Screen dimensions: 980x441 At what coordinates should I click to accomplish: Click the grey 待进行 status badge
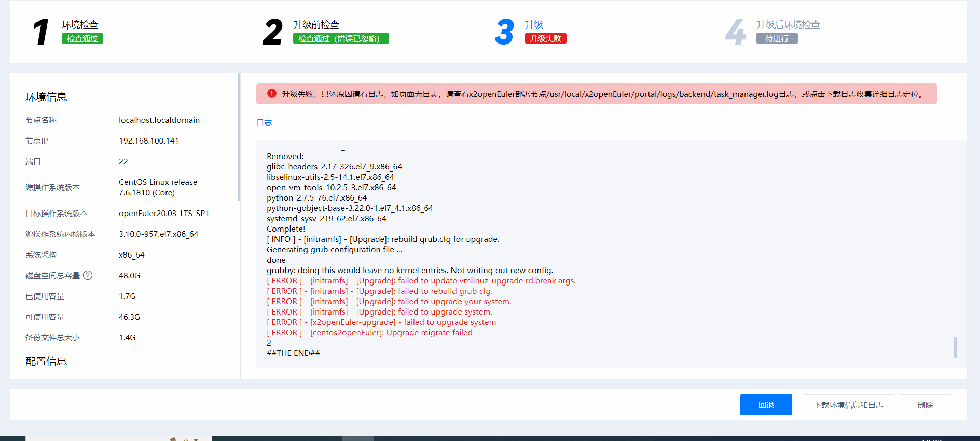(x=777, y=39)
